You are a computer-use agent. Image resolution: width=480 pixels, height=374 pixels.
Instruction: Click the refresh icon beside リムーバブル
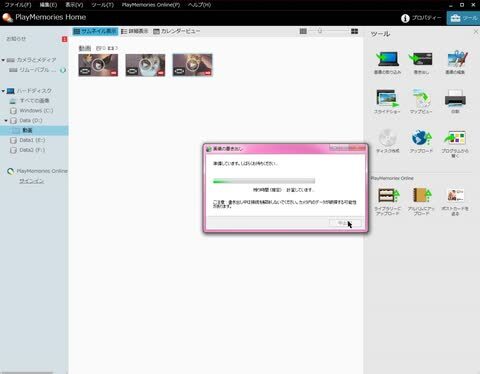tap(63, 70)
